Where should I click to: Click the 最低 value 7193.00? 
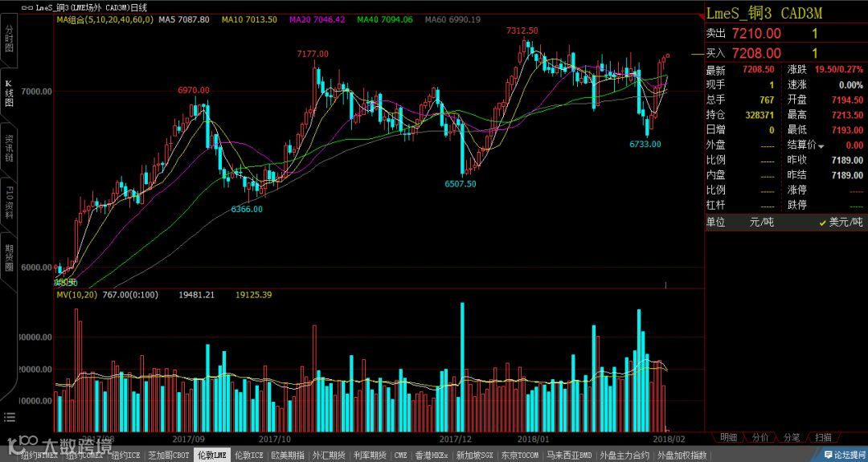tap(848, 130)
